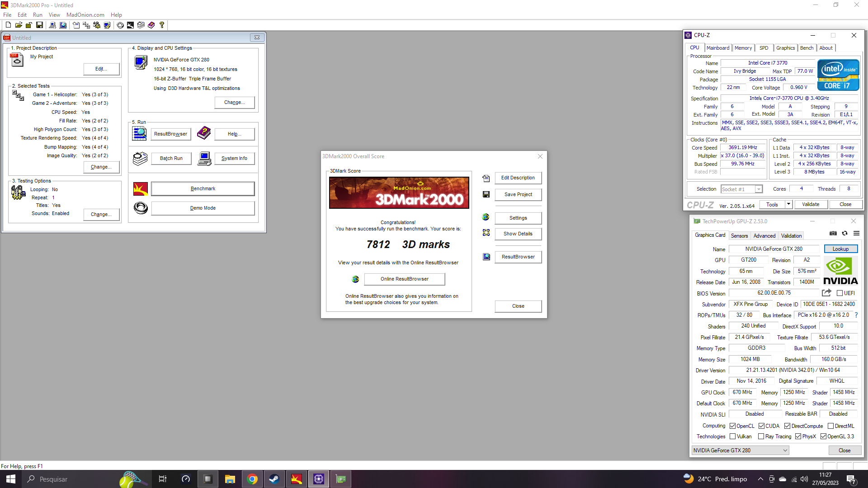Screen dimensions: 868x488
Task: Click the purple help book toolbar icon
Action: coord(151,25)
